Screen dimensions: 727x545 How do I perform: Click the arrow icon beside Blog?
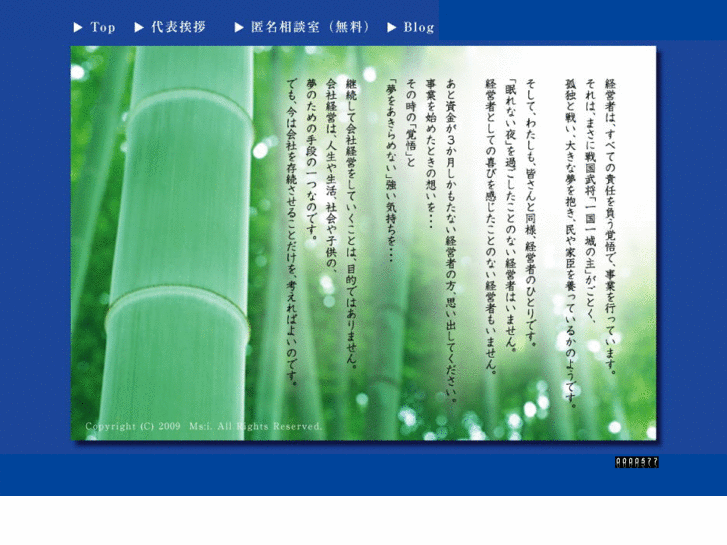point(392,28)
